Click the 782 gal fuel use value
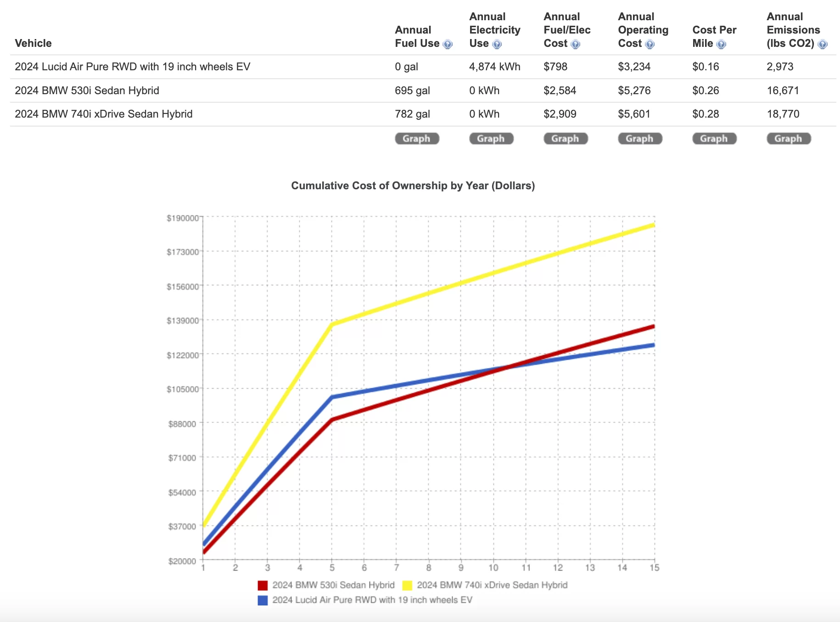This screenshot has height=622, width=840. pyautogui.click(x=412, y=114)
